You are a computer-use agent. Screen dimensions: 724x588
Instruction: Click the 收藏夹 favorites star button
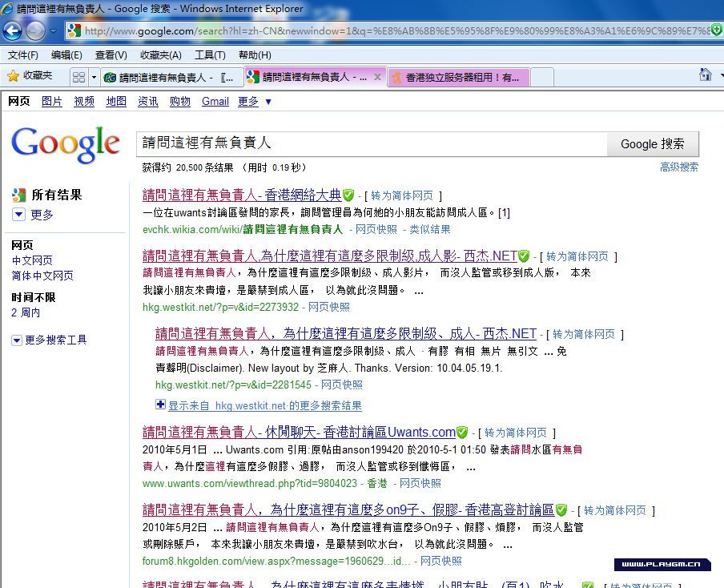click(30, 76)
